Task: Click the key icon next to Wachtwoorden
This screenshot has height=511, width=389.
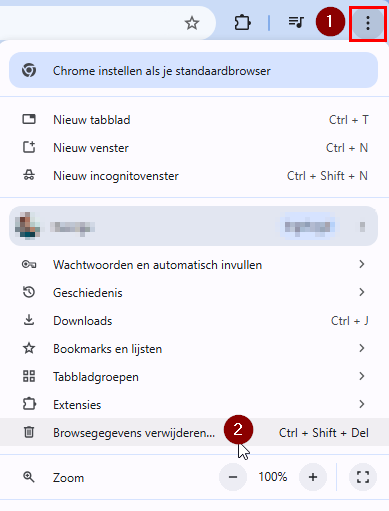Action: click(x=29, y=265)
